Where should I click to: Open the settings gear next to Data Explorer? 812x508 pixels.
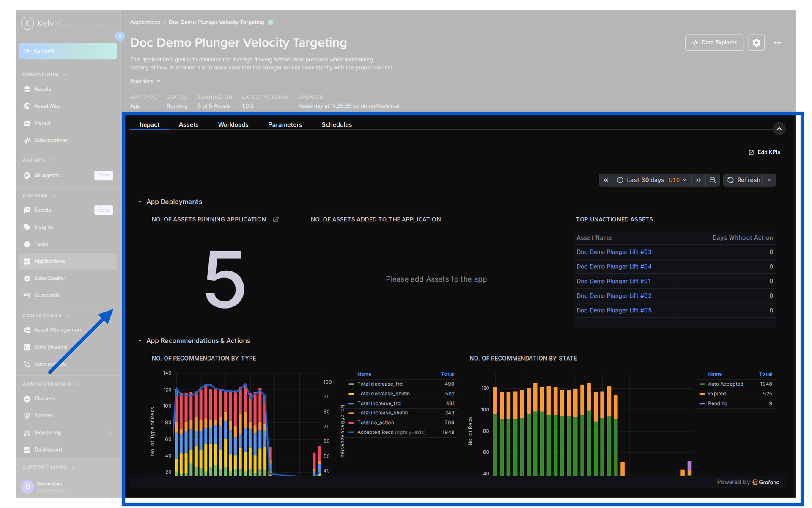pyautogui.click(x=756, y=42)
